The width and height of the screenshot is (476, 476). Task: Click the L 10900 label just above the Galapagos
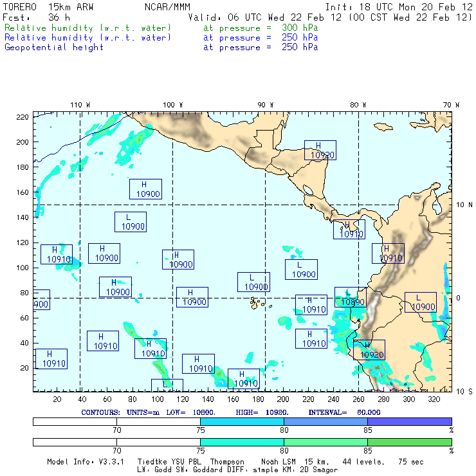pos(253,282)
